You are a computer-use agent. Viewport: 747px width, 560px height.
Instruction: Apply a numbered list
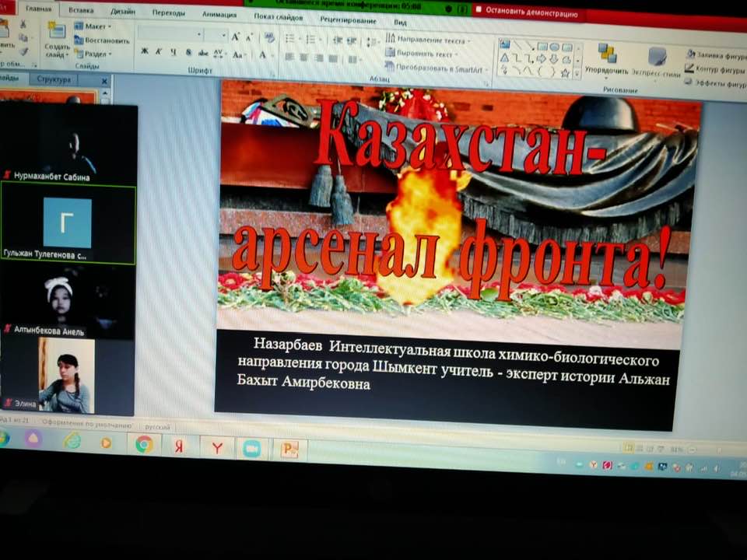click(x=312, y=40)
